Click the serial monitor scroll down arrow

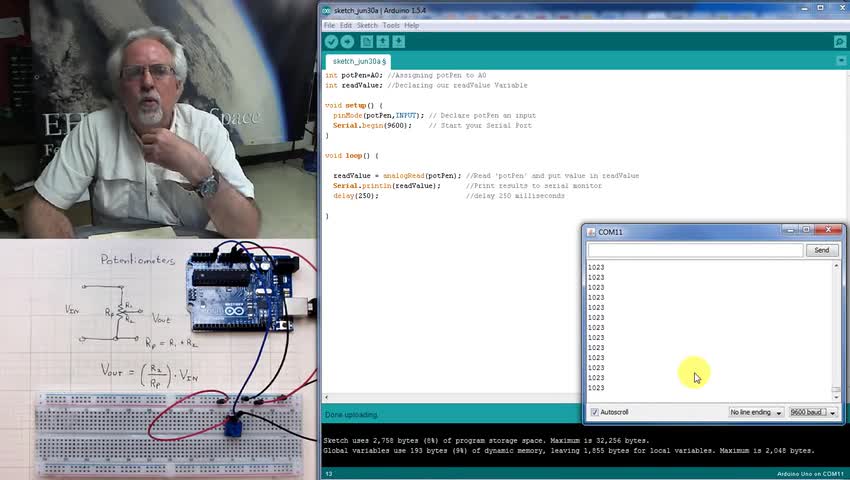(836, 397)
